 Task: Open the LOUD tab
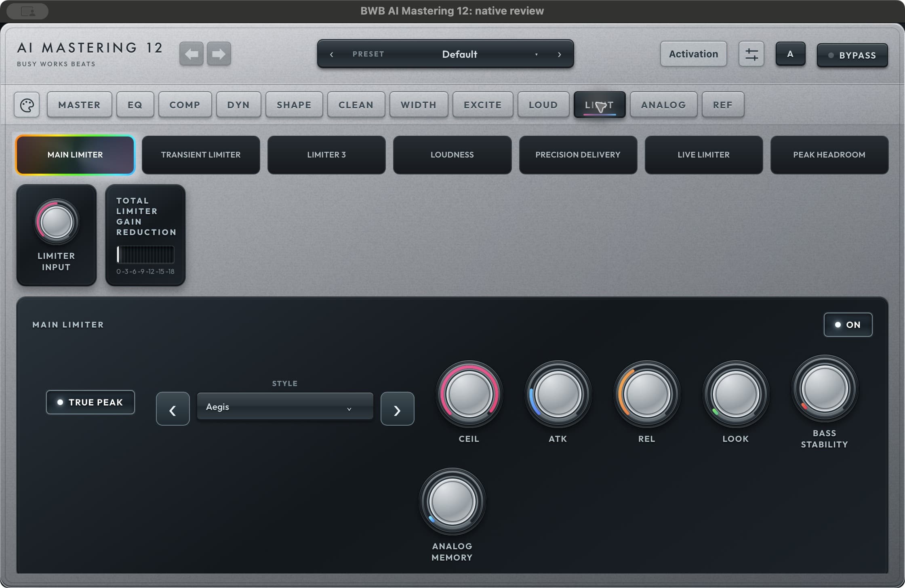pos(543,105)
